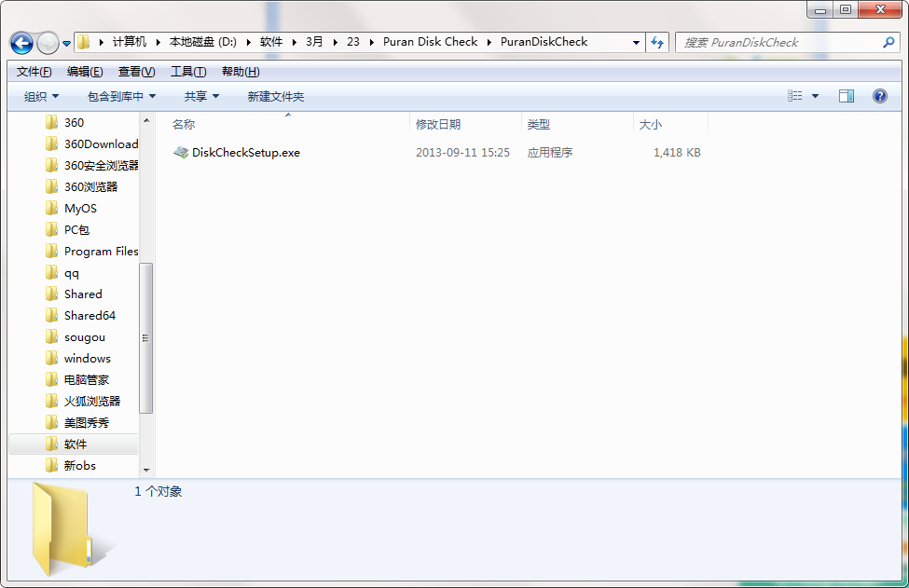Open the recent locations dropdown arrow

tap(67, 44)
